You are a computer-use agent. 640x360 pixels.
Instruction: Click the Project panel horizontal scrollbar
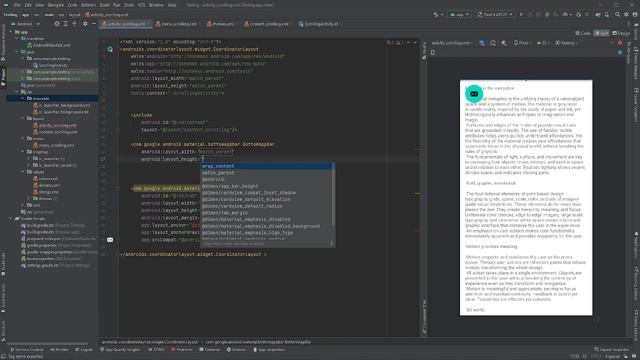pyautogui.click(x=47, y=343)
